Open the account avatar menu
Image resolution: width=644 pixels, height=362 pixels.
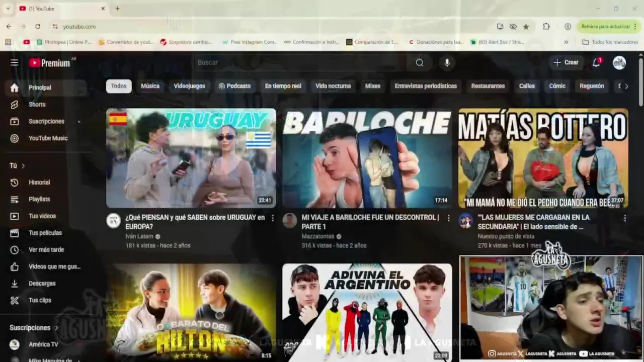tap(619, 62)
